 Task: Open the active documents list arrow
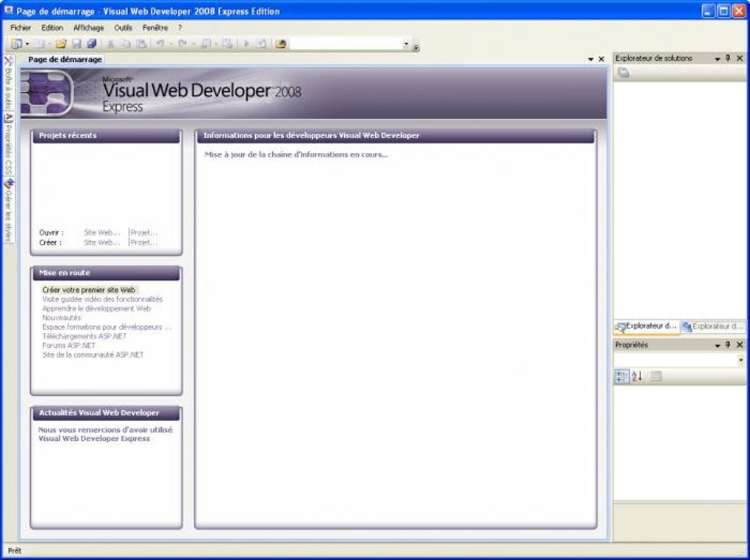[x=590, y=60]
